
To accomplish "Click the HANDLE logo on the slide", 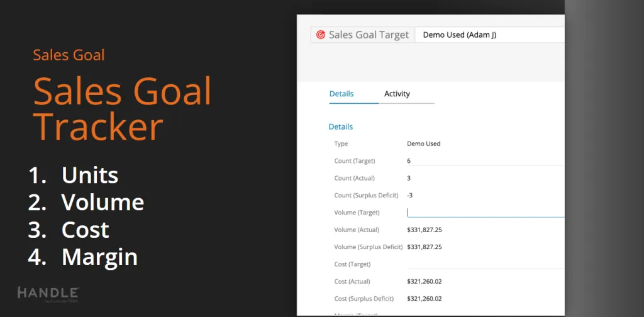I will 48,295.
